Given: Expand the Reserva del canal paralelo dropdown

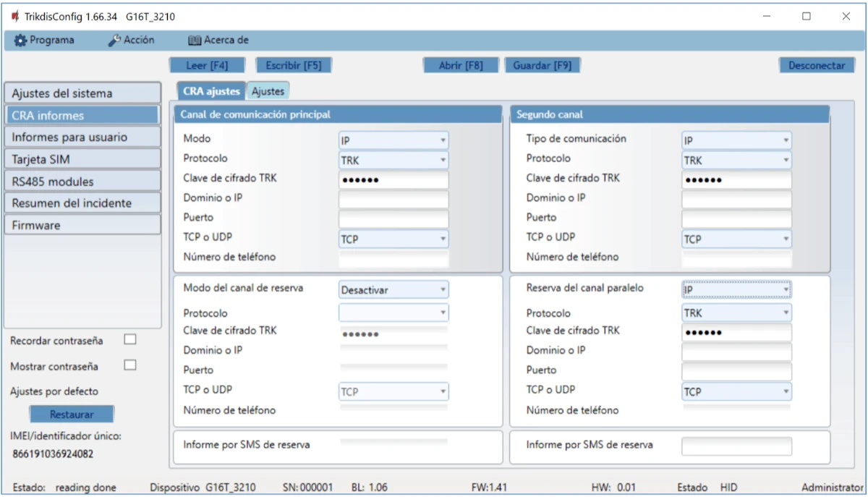Looking at the screenshot, I should 736,290.
